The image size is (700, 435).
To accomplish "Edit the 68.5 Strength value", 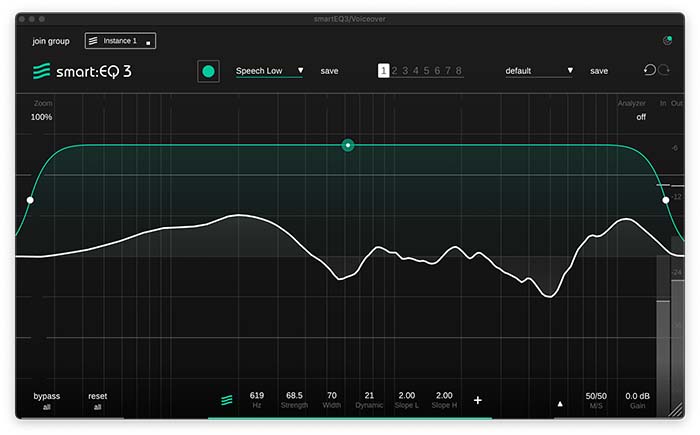I will 294,396.
